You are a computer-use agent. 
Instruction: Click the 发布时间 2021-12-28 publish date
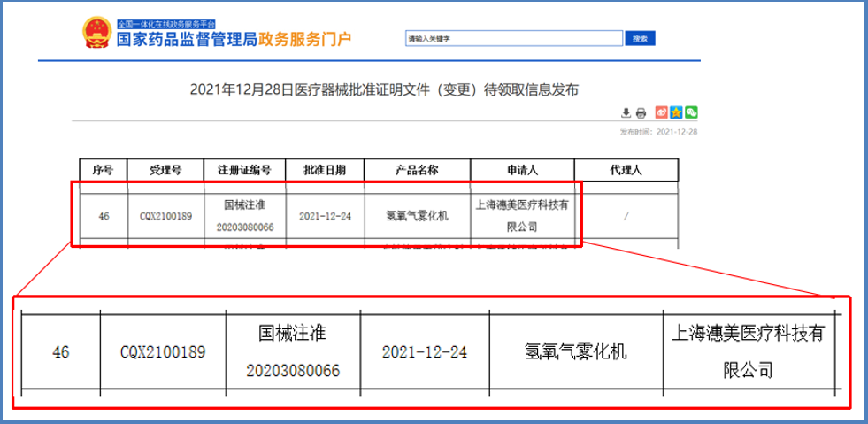coord(659,133)
